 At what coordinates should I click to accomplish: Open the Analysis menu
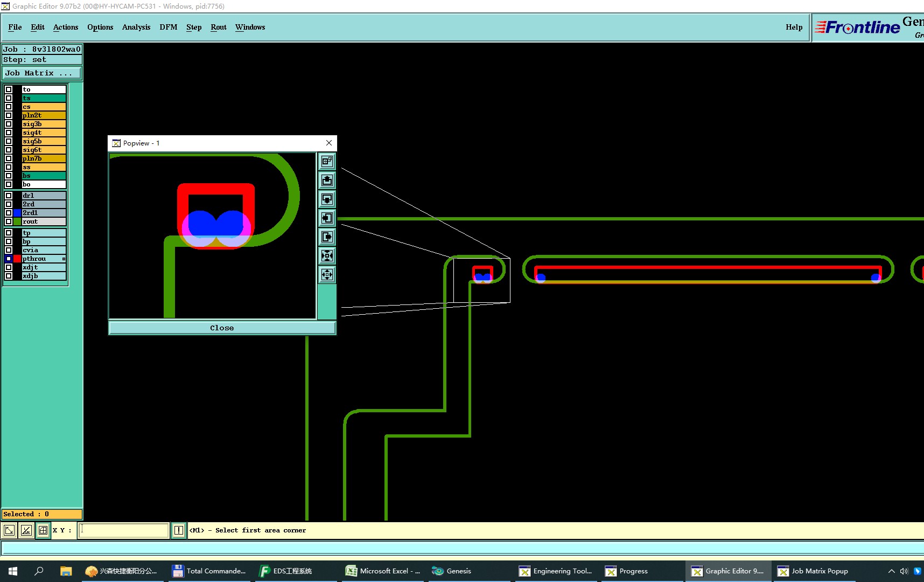coord(136,27)
